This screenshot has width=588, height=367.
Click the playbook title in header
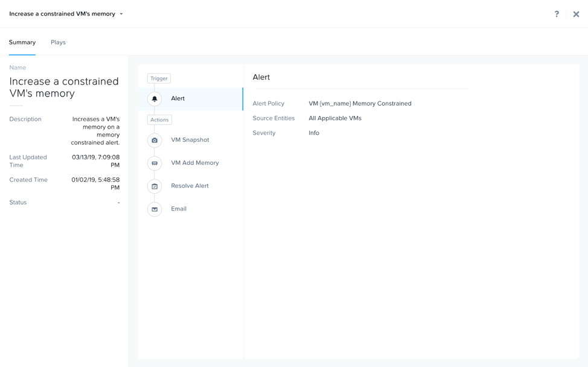[62, 14]
